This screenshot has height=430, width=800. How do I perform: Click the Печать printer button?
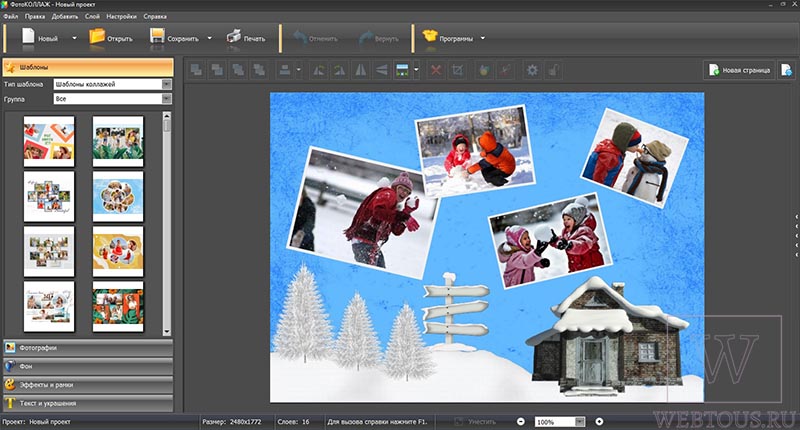(x=246, y=38)
